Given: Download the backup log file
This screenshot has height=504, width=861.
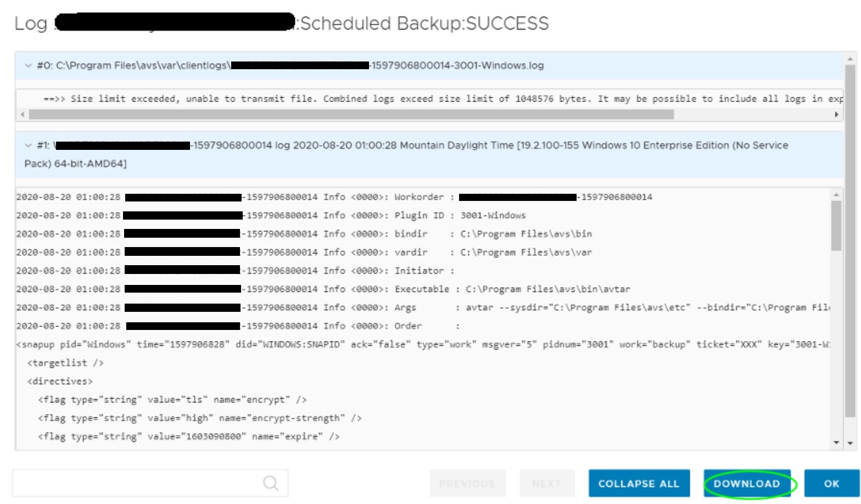Looking at the screenshot, I should click(747, 483).
